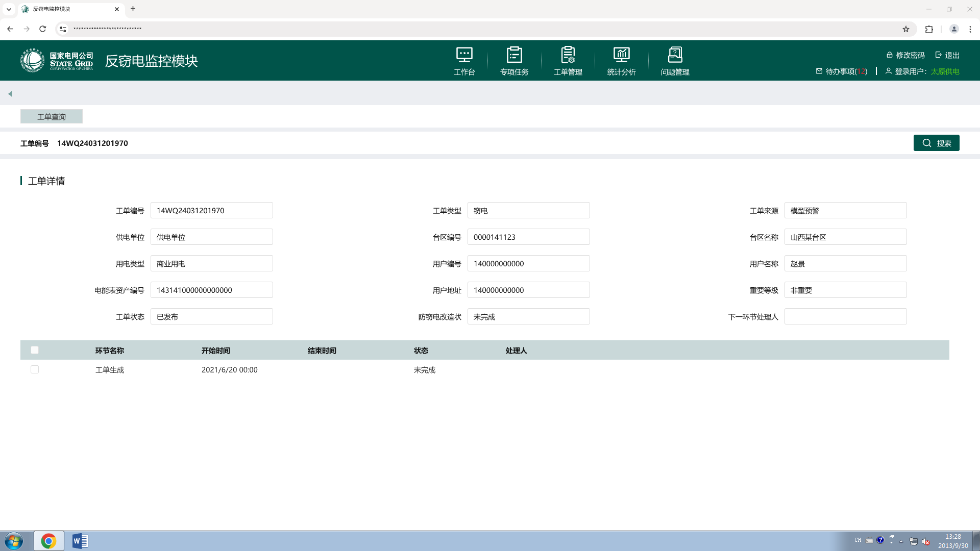Viewport: 980px width, 551px height.
Task: Click the 下一环节处理人 input field
Action: (x=845, y=317)
